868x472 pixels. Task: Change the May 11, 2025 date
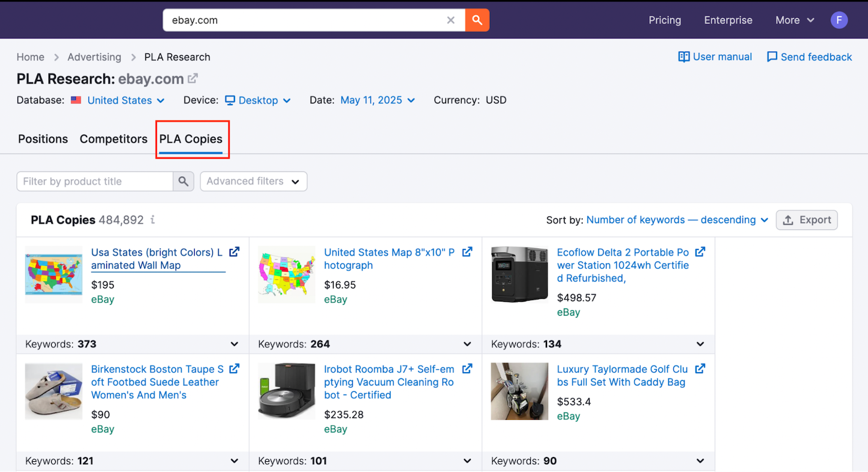pyautogui.click(x=377, y=100)
